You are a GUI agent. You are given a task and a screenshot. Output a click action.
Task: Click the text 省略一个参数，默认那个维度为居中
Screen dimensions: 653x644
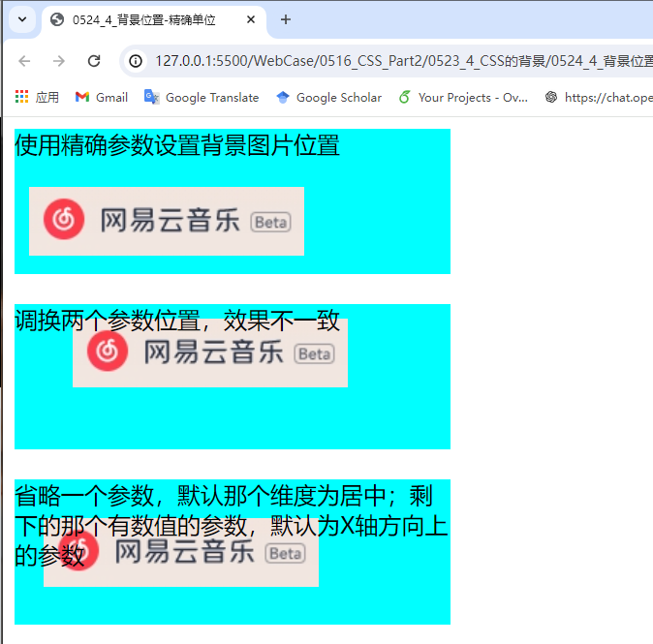click(x=201, y=496)
